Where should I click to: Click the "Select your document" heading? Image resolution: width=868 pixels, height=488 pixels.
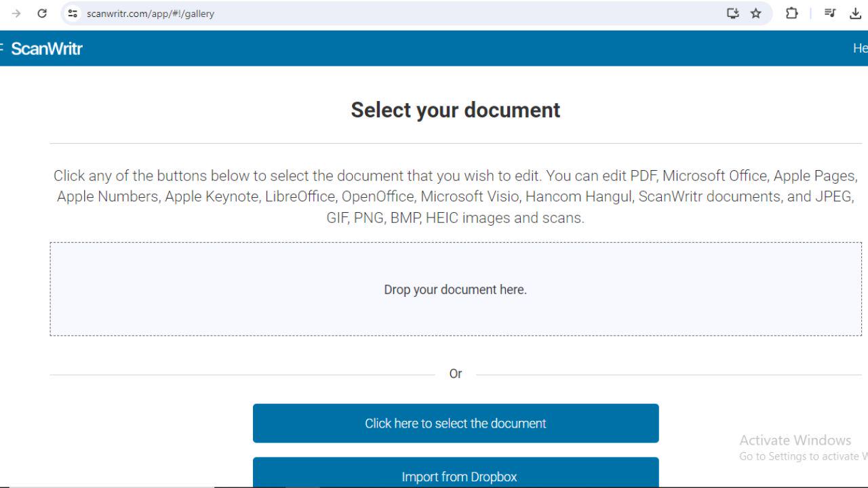[x=456, y=110]
